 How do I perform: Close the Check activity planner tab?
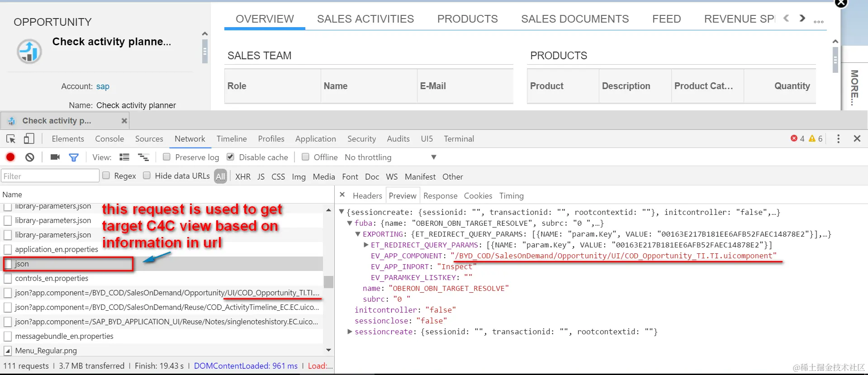pyautogui.click(x=124, y=121)
